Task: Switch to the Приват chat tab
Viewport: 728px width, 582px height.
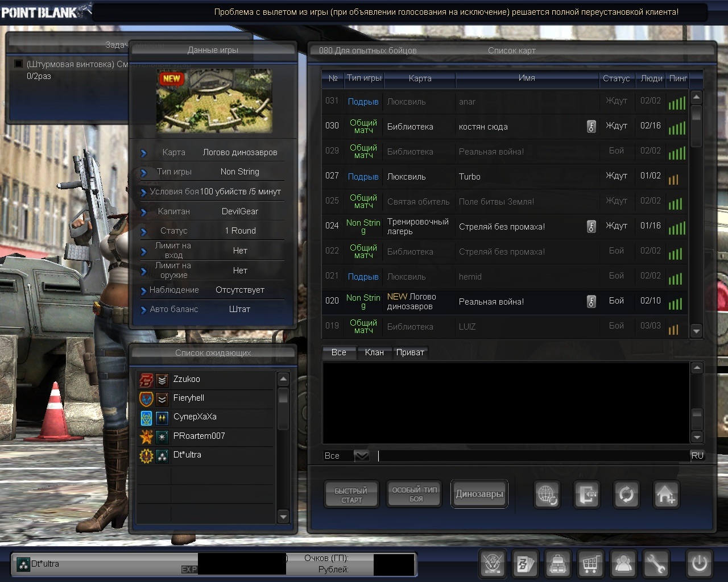Action: point(409,352)
